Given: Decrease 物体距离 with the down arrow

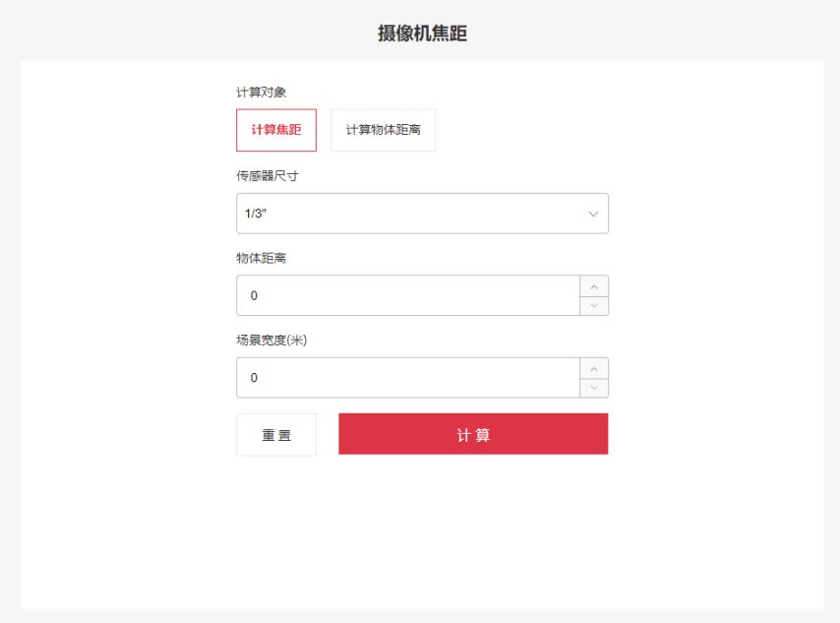Looking at the screenshot, I should [594, 305].
